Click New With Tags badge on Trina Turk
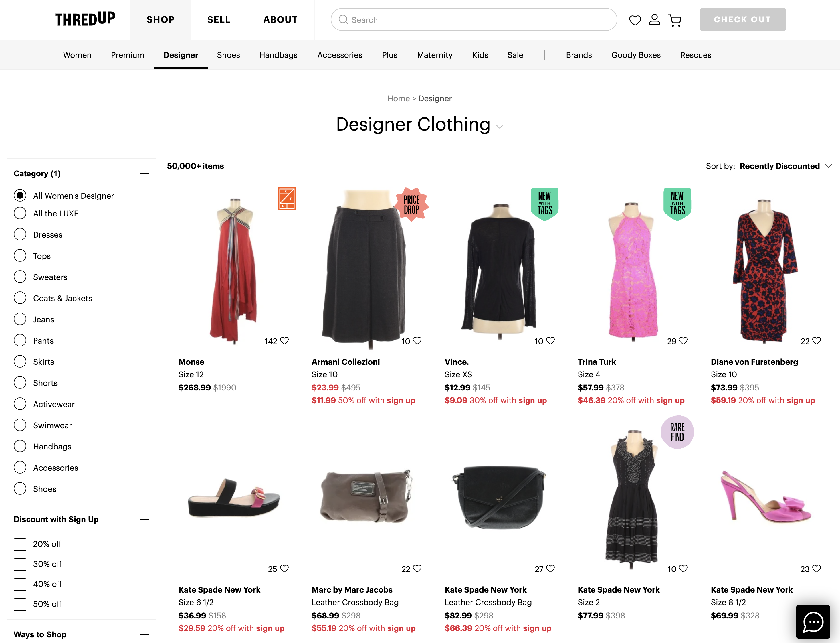 [x=677, y=204]
